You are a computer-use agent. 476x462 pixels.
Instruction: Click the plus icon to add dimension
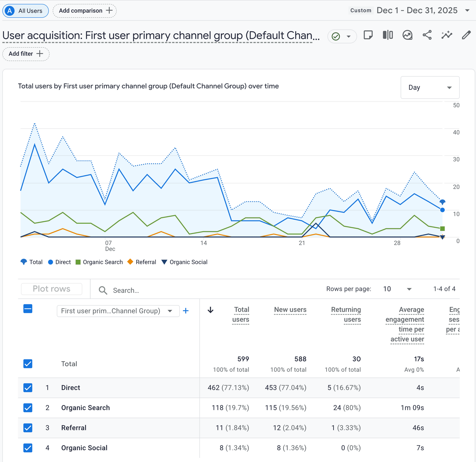(x=186, y=311)
